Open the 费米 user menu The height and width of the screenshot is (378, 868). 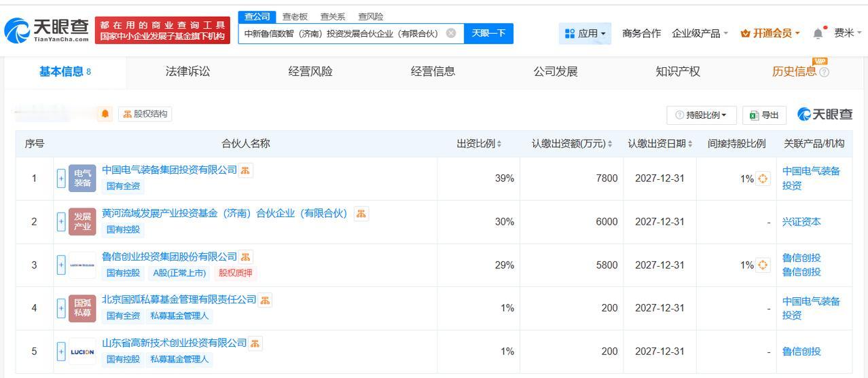click(848, 33)
